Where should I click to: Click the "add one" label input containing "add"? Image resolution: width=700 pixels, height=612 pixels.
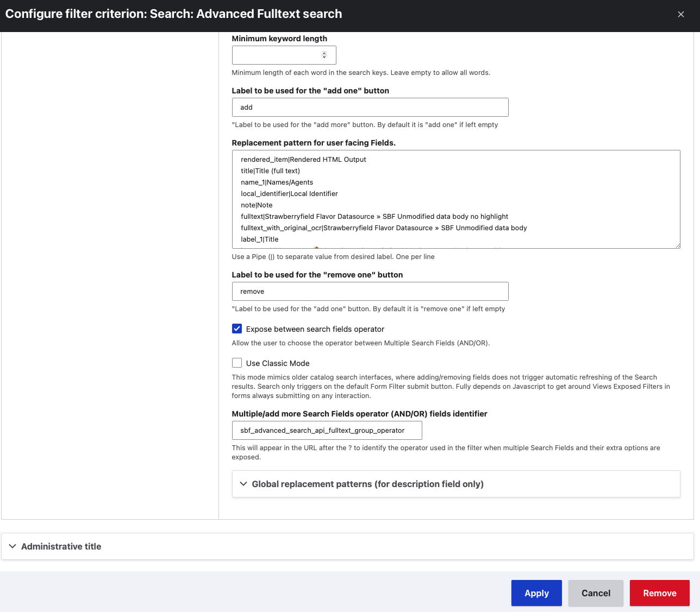(x=370, y=108)
